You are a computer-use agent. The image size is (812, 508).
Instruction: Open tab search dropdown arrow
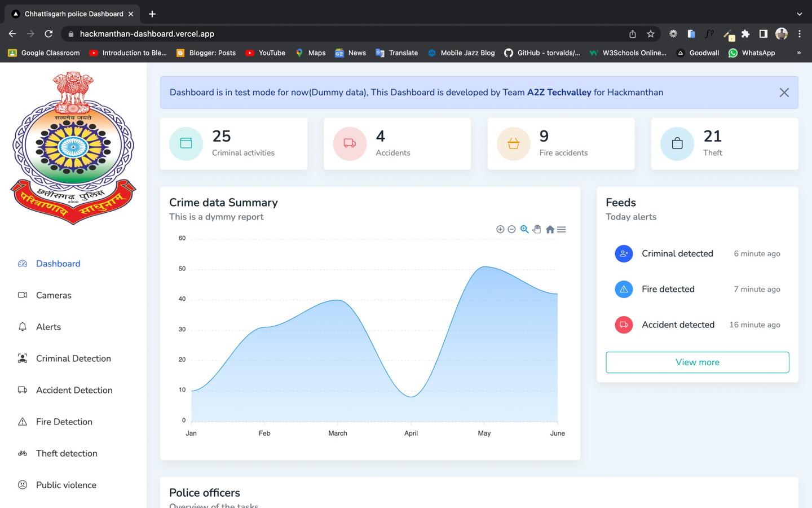pos(799,14)
